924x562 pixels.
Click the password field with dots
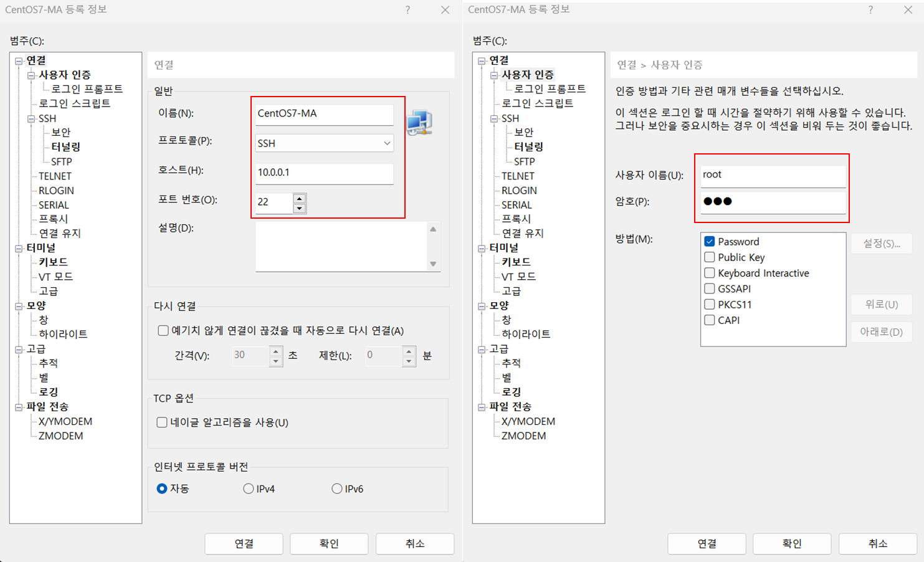pyautogui.click(x=773, y=202)
